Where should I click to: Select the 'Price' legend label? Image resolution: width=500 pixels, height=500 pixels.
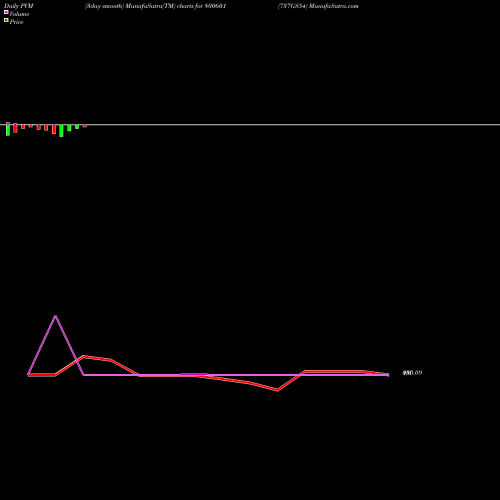(16, 22)
